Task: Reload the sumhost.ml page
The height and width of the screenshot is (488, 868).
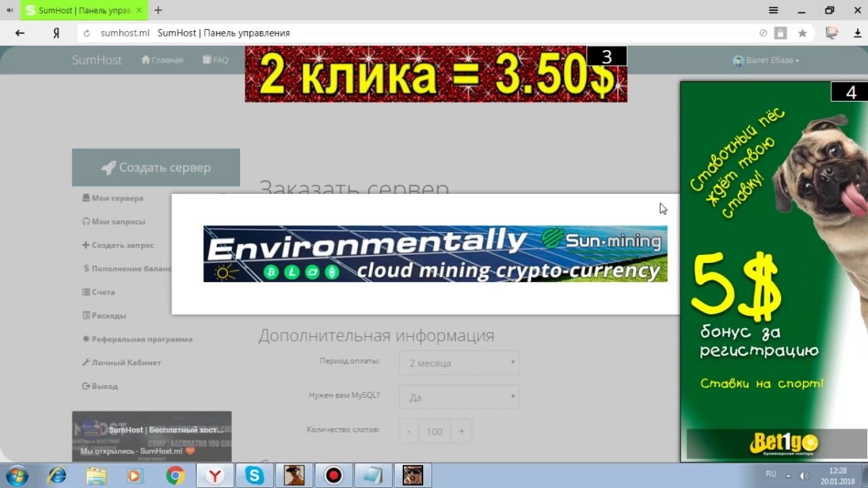Action: click(86, 33)
